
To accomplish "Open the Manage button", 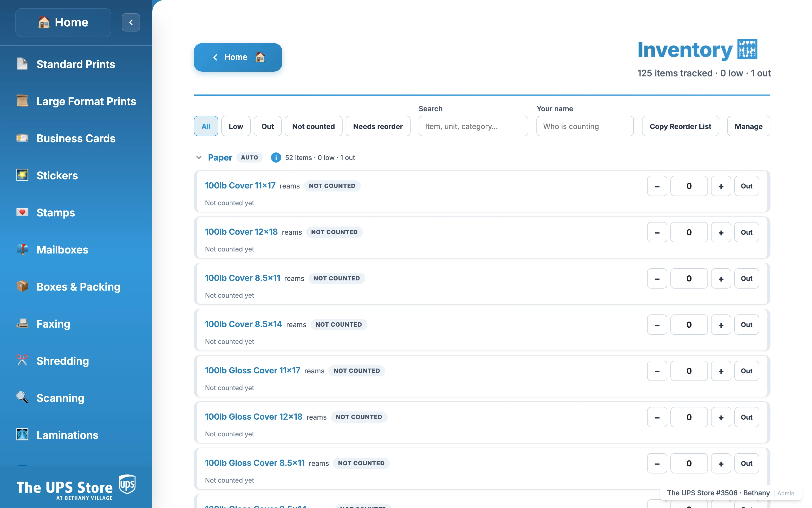I will 748,126.
